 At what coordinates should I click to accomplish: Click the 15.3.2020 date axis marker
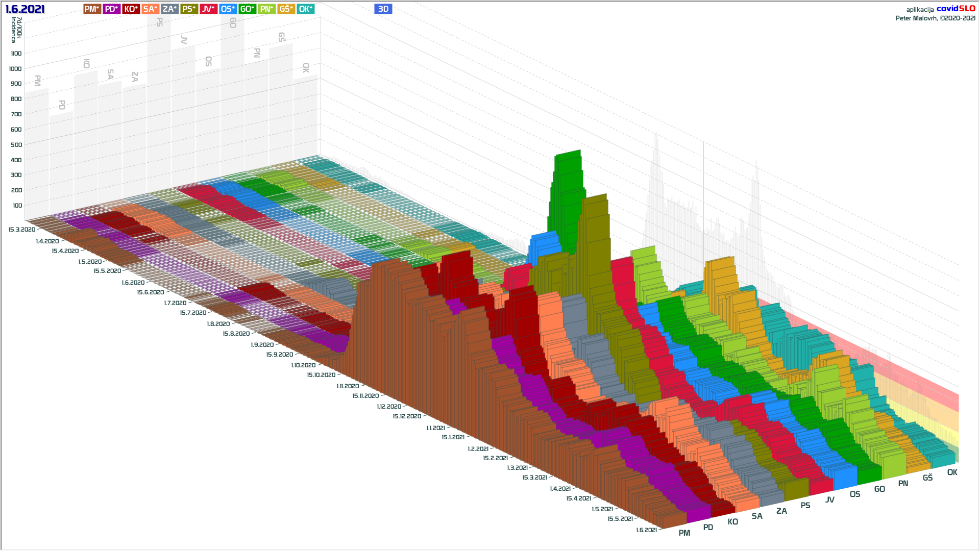21,230
